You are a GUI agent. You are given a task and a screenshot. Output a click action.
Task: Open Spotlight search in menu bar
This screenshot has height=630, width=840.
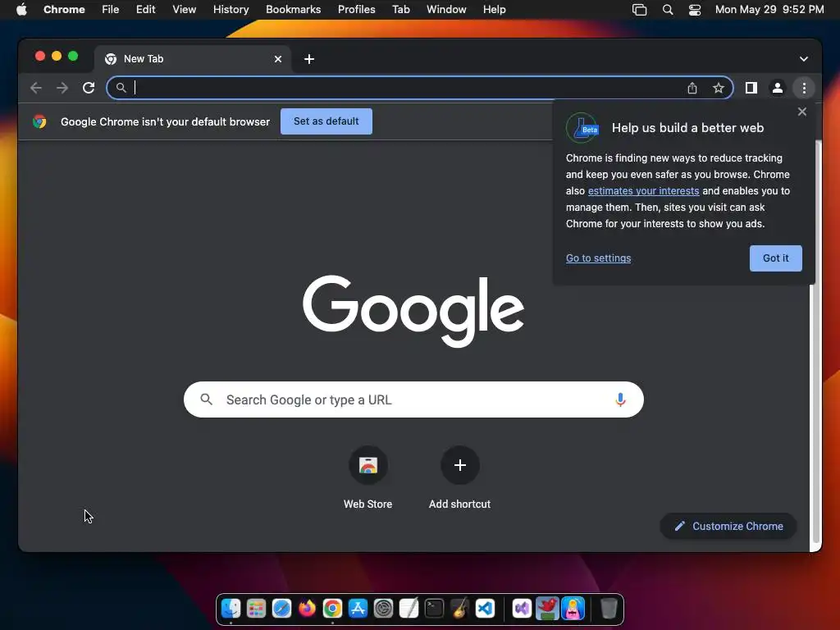coord(668,10)
